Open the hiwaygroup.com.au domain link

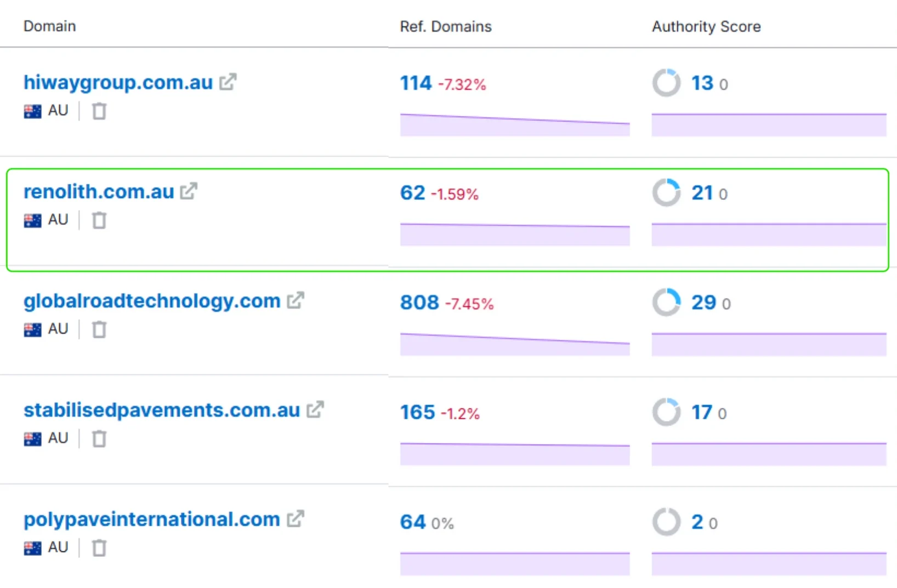pos(118,83)
